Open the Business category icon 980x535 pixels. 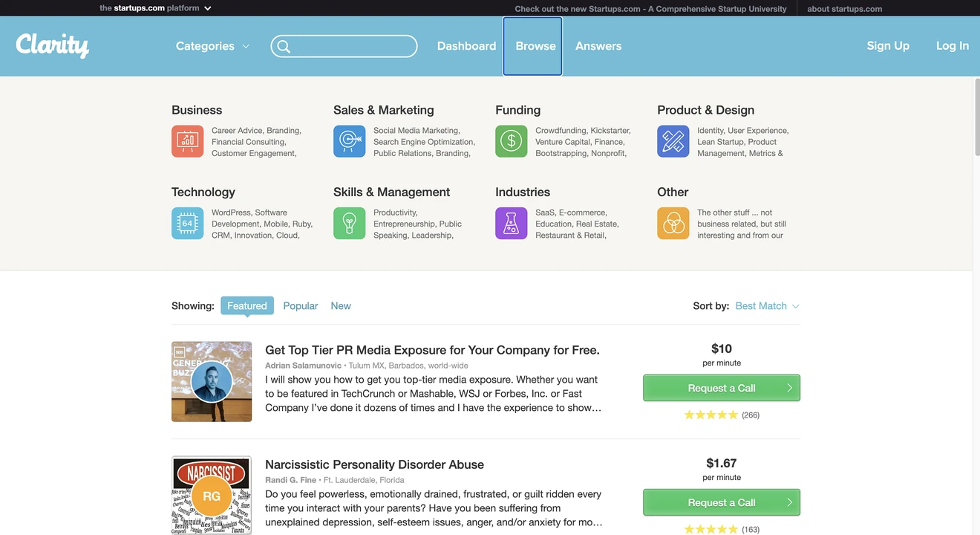187,141
